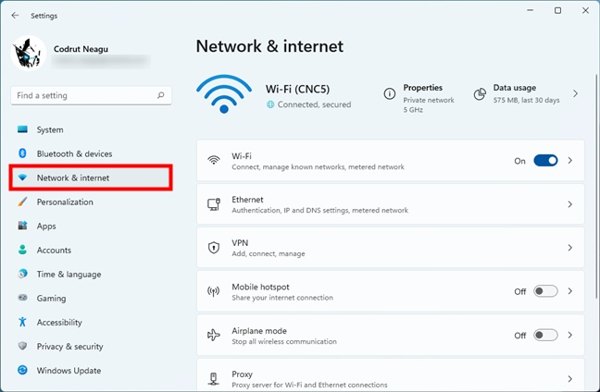This screenshot has width=600, height=392.
Task: Click the Properties info icon
Action: [x=389, y=94]
